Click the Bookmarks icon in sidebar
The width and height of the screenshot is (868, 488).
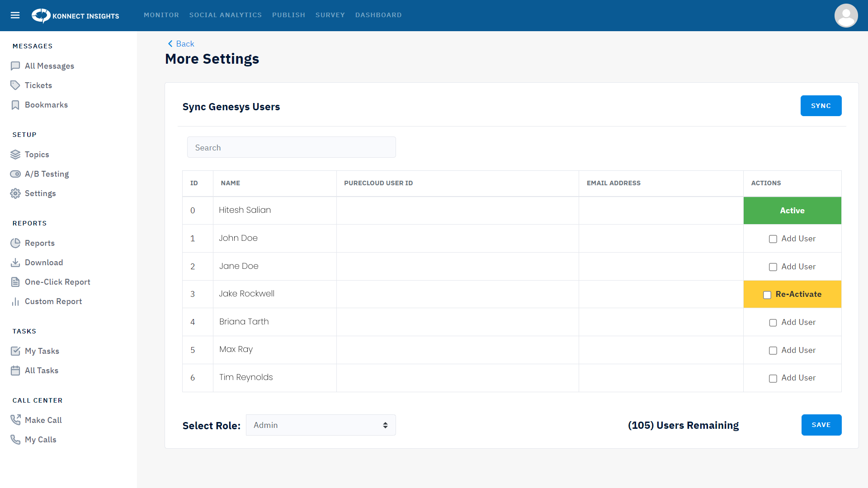(x=15, y=105)
